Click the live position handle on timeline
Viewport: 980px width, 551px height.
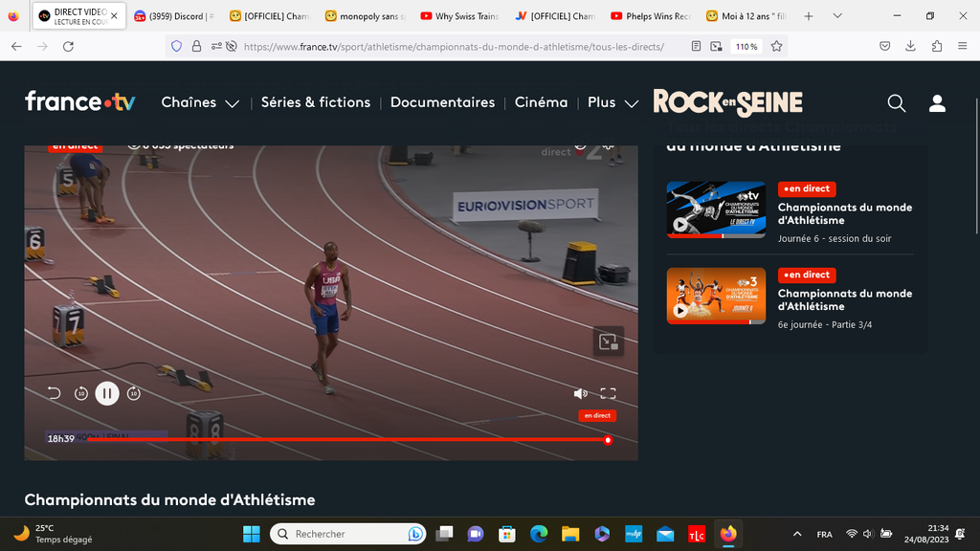point(608,440)
